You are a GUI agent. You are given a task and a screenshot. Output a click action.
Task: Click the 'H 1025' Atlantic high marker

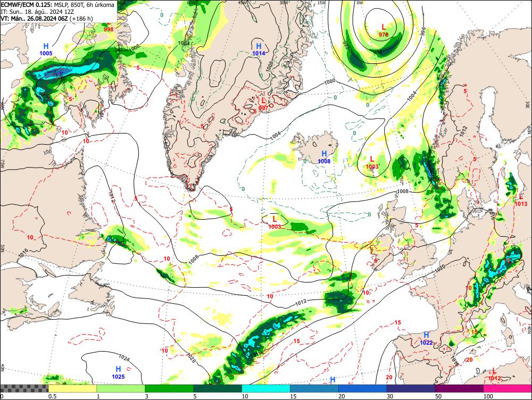click(x=118, y=372)
